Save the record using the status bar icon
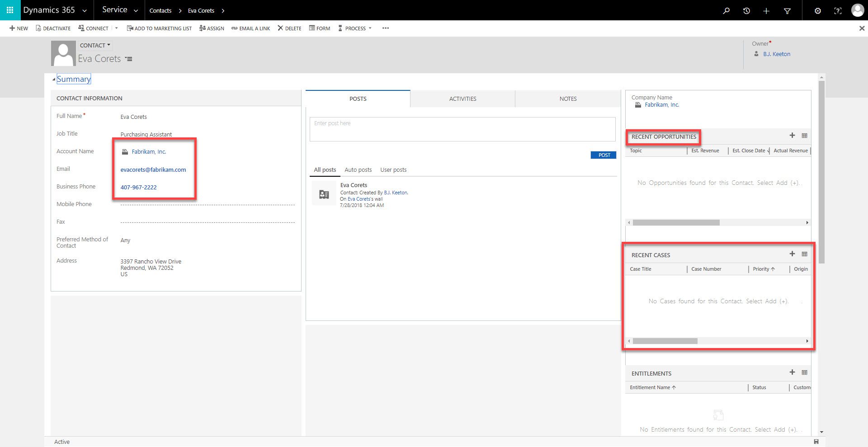Screen dimensions: 868x447 pyautogui.click(x=816, y=442)
